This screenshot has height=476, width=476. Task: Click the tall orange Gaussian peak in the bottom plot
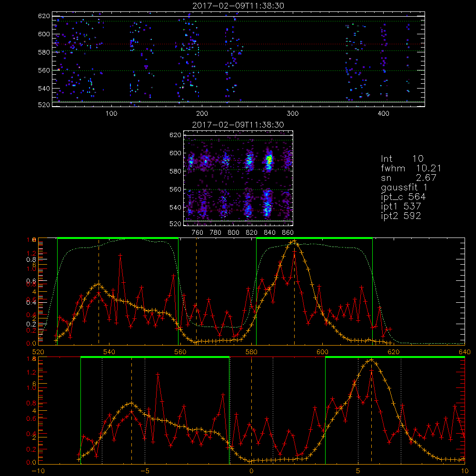coord(371,361)
